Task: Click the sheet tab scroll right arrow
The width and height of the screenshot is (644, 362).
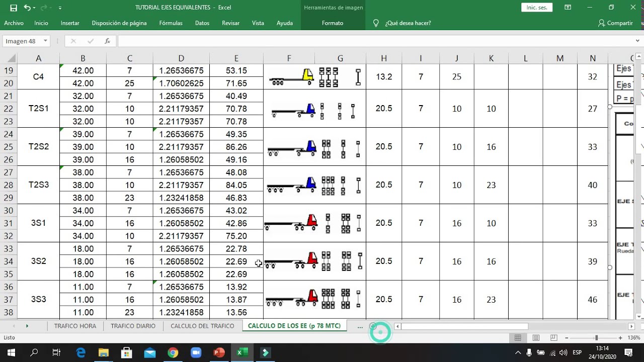Action: [x=27, y=326]
